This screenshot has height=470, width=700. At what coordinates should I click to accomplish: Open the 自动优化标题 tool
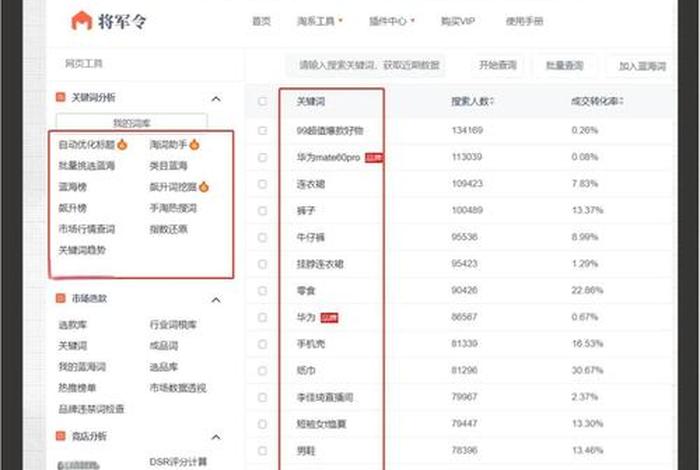click(87, 144)
